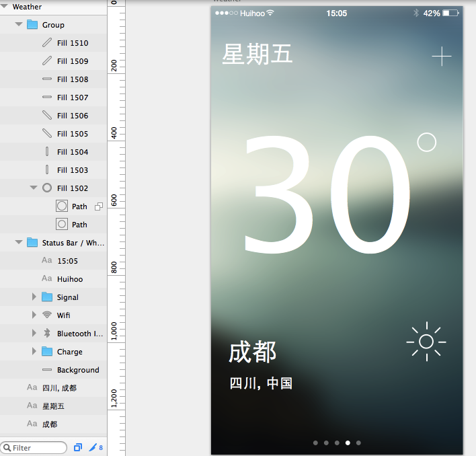
Task: Click the degree circle beside 30
Action: point(426,142)
